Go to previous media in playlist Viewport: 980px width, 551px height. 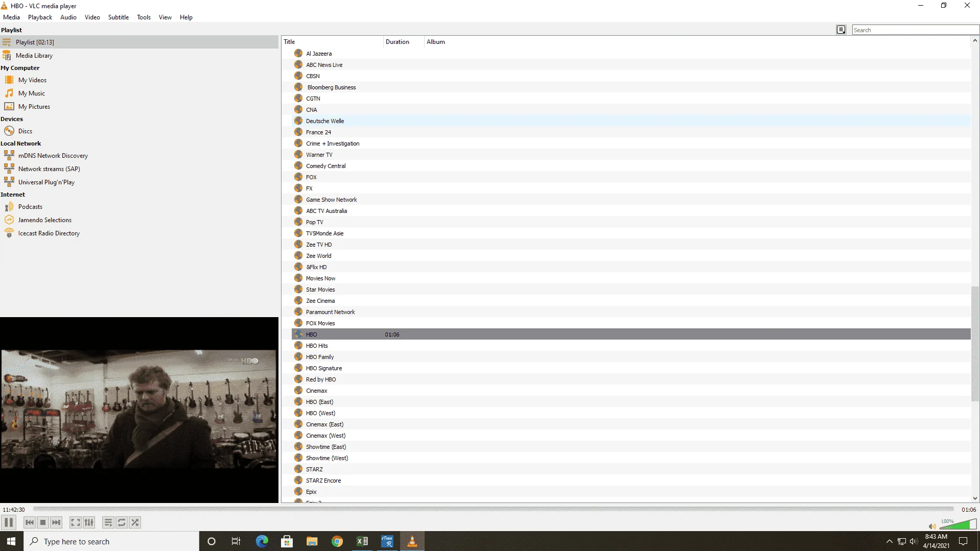point(30,522)
